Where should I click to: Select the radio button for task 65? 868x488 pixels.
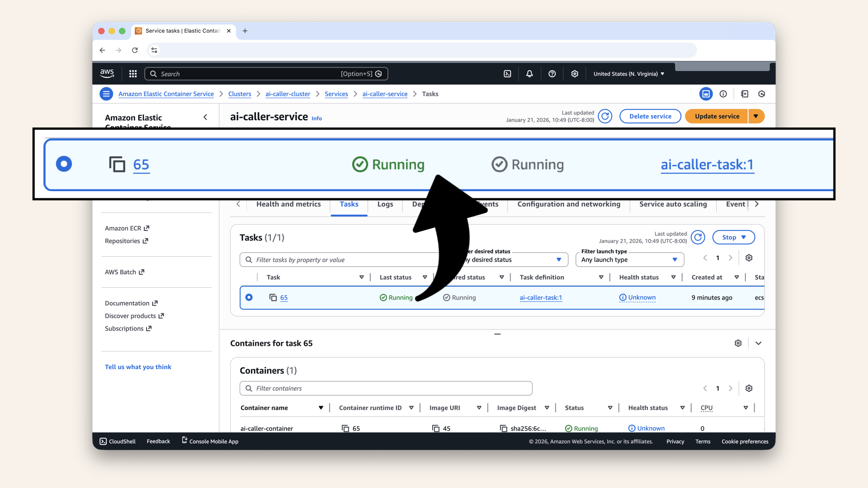coord(249,297)
